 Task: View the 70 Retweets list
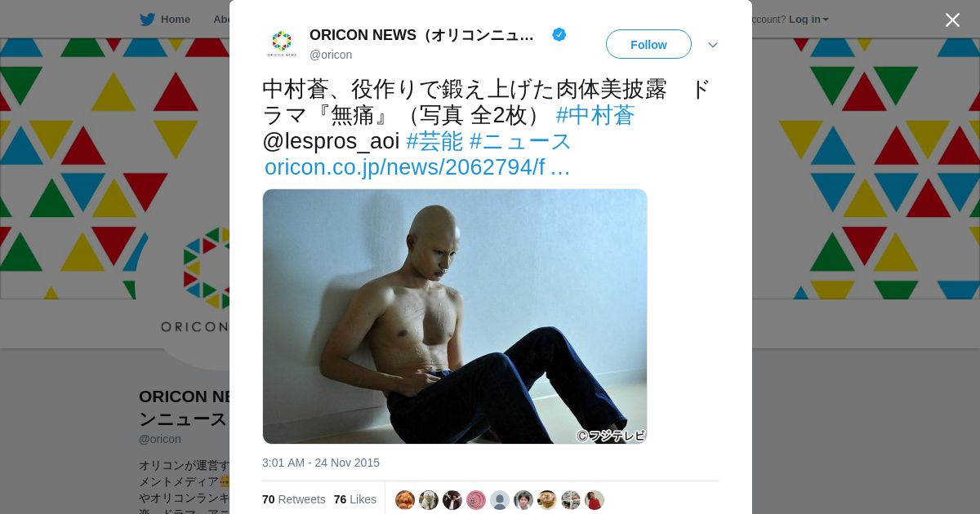click(x=294, y=499)
